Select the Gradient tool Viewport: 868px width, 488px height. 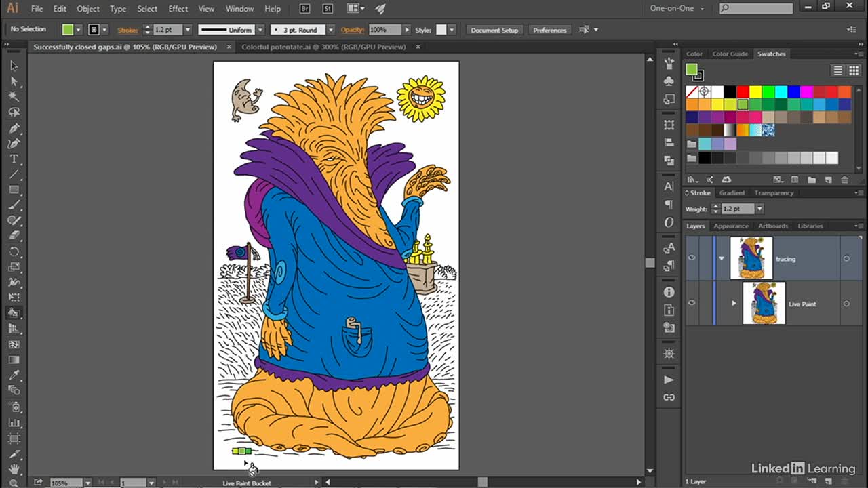tap(14, 360)
